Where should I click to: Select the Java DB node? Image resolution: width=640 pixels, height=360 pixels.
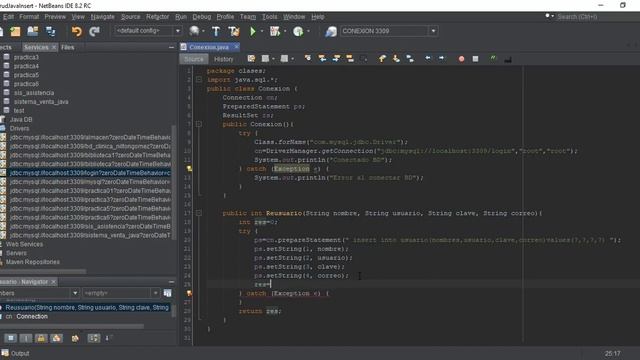click(21, 120)
